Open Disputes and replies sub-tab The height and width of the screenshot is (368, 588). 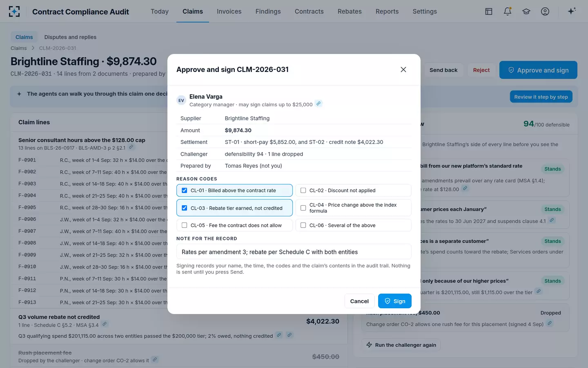point(70,37)
